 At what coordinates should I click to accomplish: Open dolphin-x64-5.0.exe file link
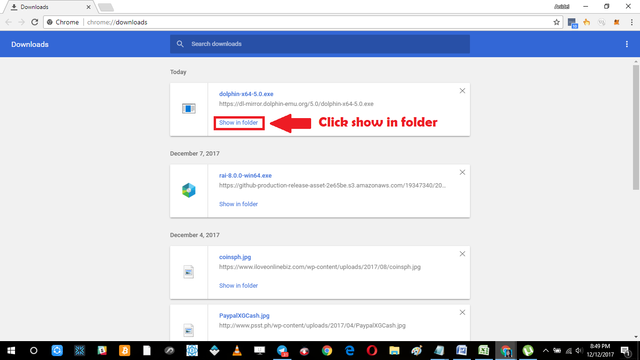click(x=246, y=94)
